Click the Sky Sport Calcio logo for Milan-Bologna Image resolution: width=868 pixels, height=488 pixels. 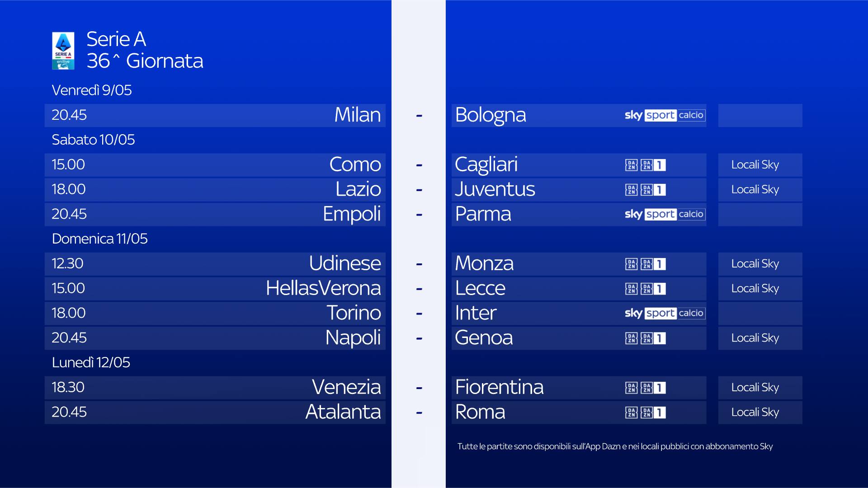coord(664,115)
